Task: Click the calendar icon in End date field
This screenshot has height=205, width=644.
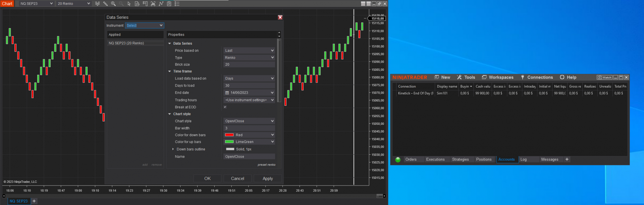Action: coord(227,93)
